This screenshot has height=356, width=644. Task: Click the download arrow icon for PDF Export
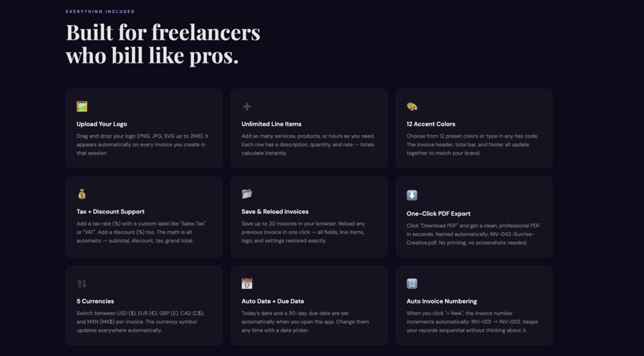click(412, 195)
